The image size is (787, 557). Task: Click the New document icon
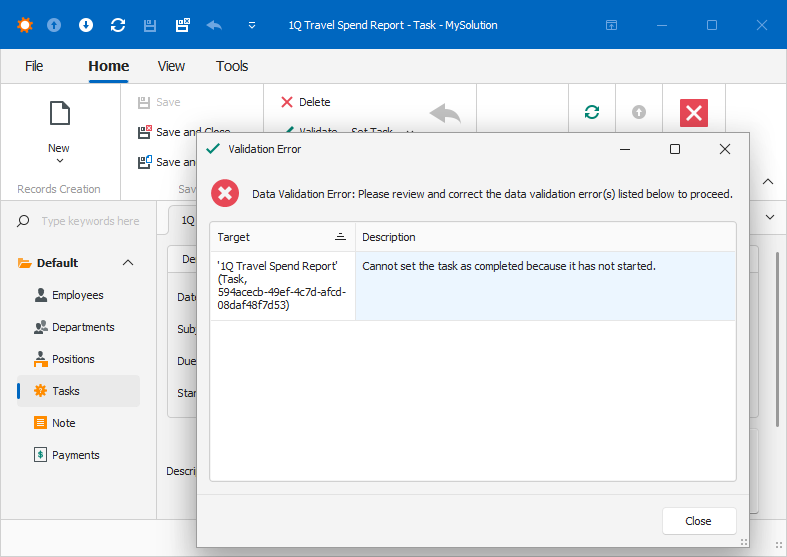(x=60, y=113)
